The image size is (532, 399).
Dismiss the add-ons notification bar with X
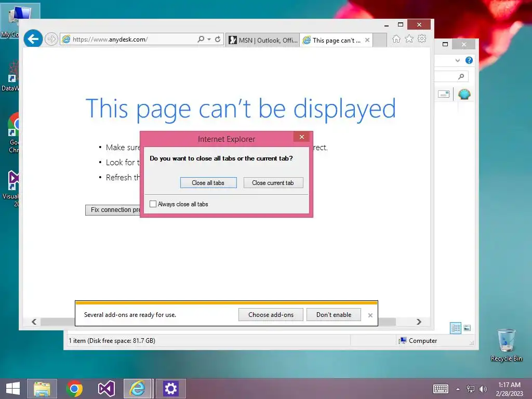[x=370, y=315]
